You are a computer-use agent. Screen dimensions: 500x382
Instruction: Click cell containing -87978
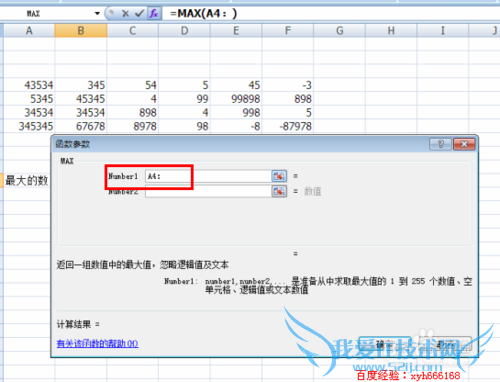(x=287, y=126)
